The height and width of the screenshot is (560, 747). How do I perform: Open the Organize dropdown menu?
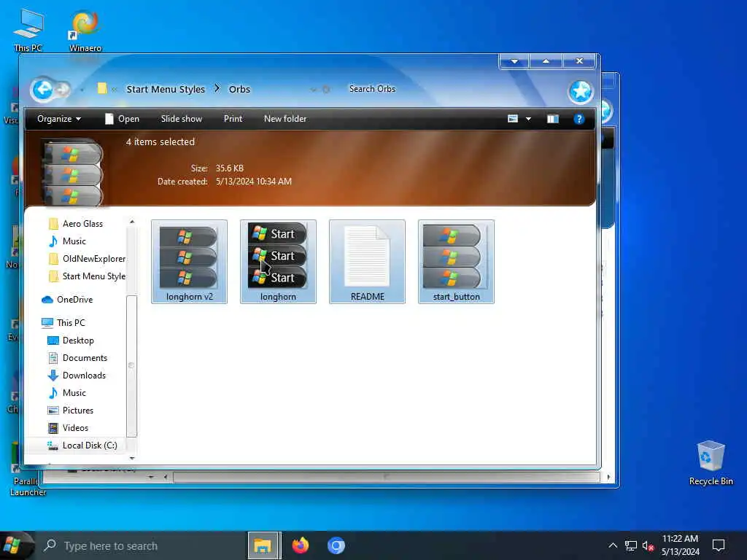tap(58, 119)
